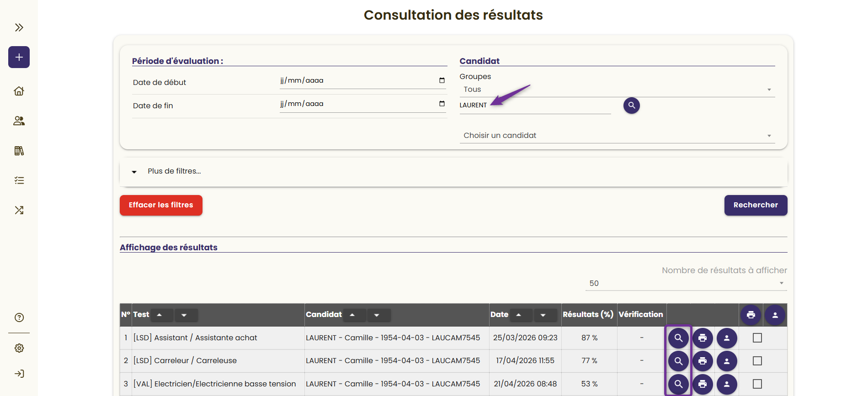The height and width of the screenshot is (396, 868).
Task: Open the Groupes dropdown showing Tous
Action: pos(617,90)
